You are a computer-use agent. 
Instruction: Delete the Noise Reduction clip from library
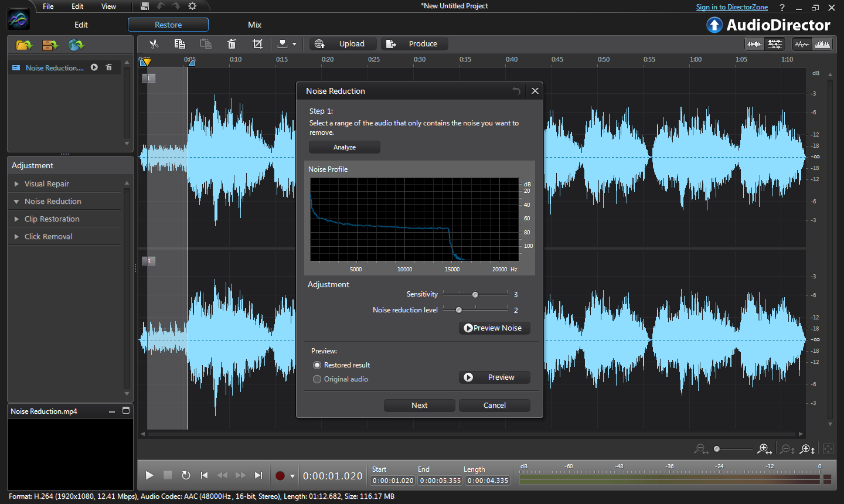coord(108,67)
